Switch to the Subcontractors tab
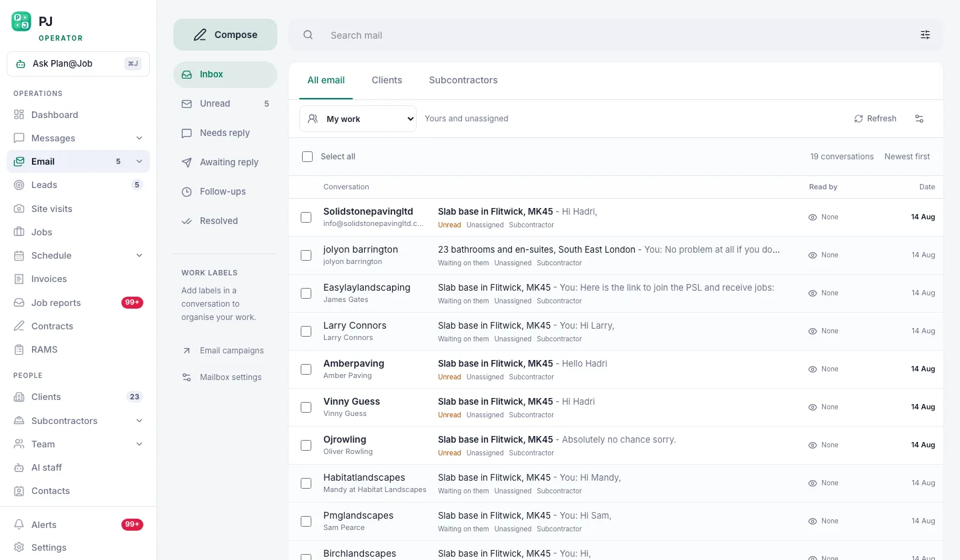Viewport: 960px width, 560px height. 463,80
